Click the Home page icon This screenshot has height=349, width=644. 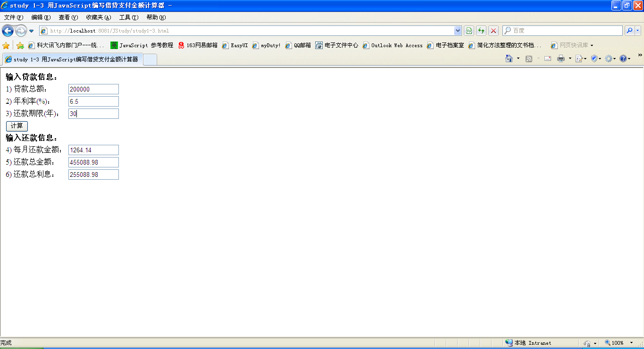509,58
